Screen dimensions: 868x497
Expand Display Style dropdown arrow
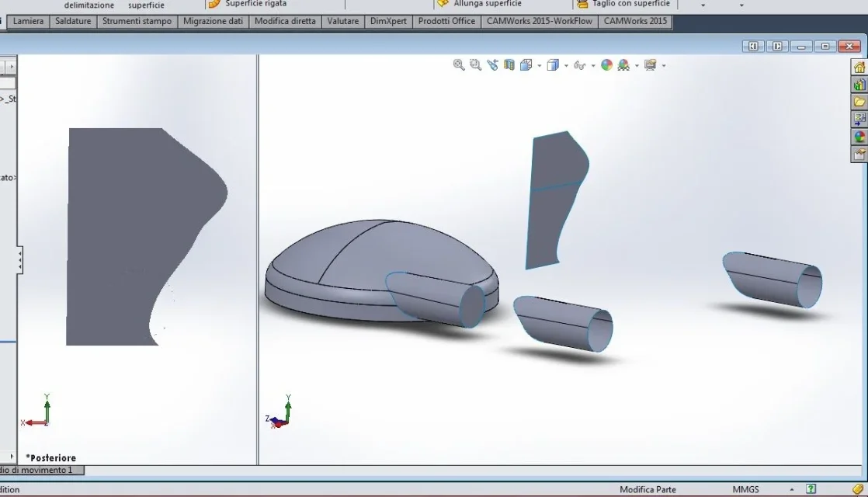click(x=566, y=66)
